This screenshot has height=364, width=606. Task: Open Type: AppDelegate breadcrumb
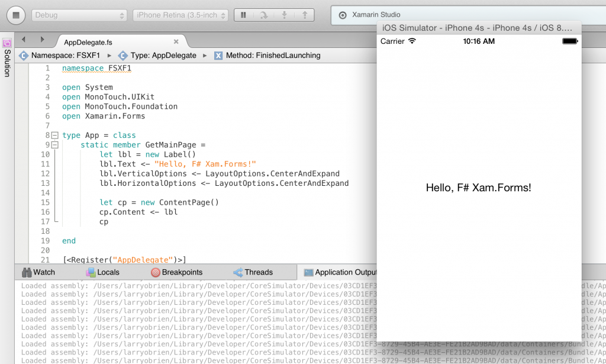(x=163, y=56)
